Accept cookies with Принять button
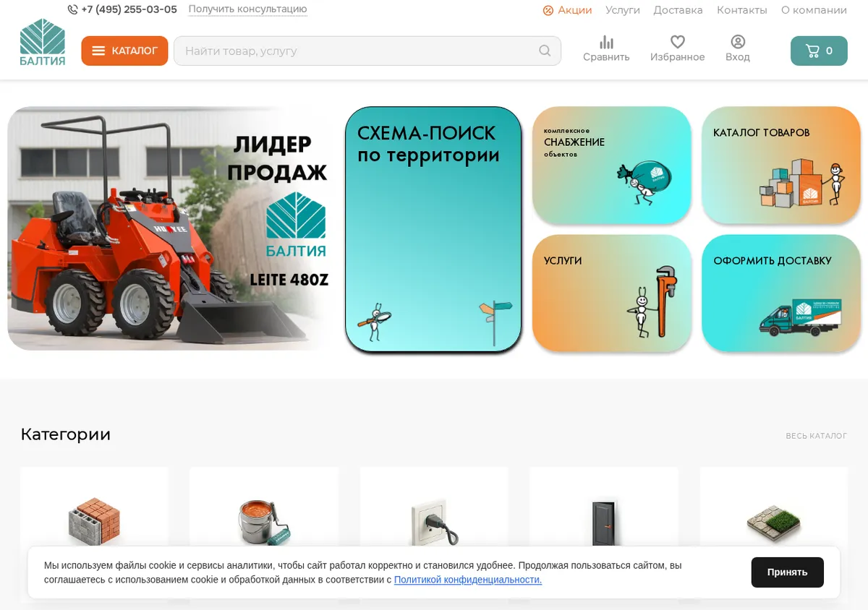The height and width of the screenshot is (610, 868). pos(787,572)
